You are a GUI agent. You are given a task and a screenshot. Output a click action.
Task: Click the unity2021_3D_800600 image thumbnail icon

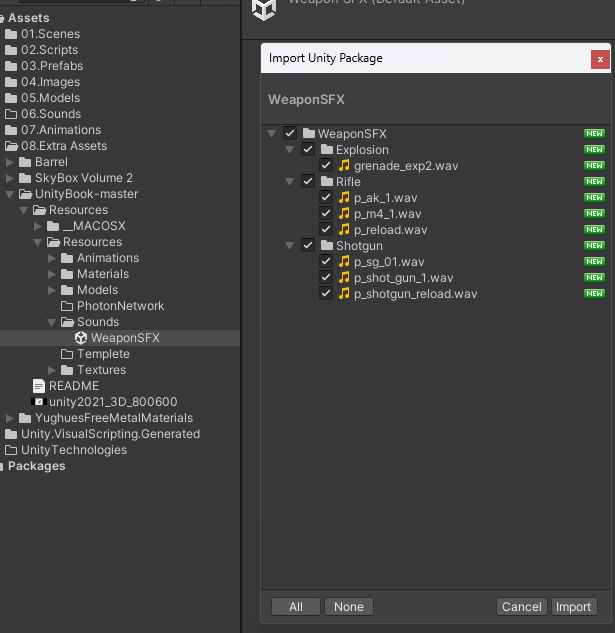39,402
